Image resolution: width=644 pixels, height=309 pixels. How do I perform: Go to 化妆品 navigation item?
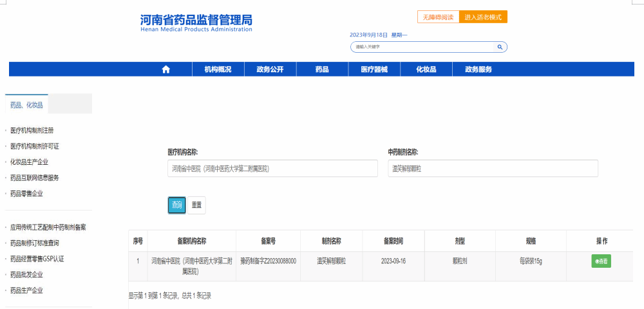[x=426, y=70]
